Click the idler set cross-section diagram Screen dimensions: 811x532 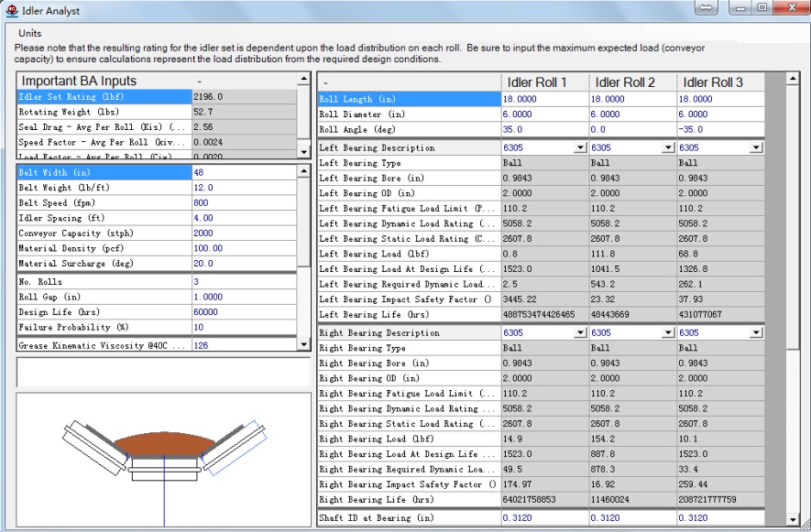tap(164, 460)
